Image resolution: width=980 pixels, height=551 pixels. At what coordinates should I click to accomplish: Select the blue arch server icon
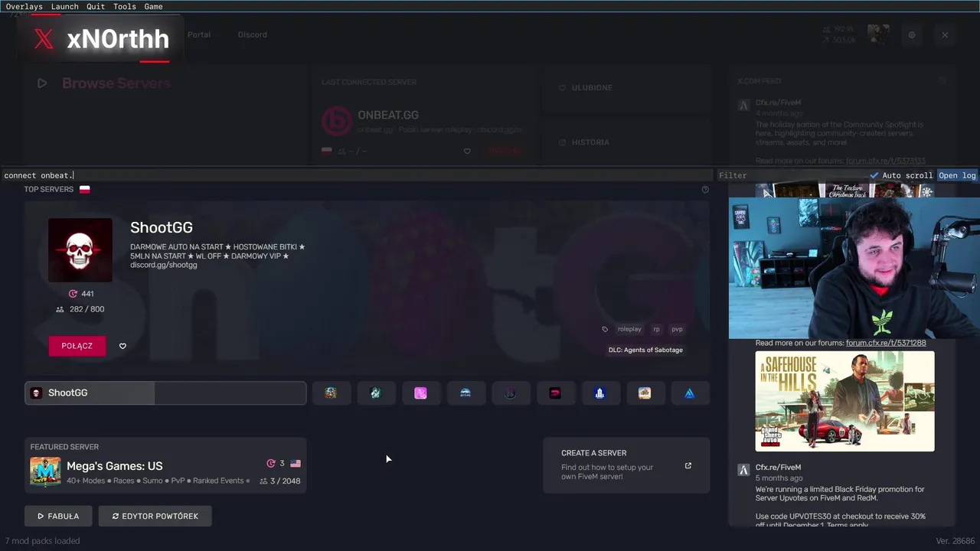tap(465, 393)
